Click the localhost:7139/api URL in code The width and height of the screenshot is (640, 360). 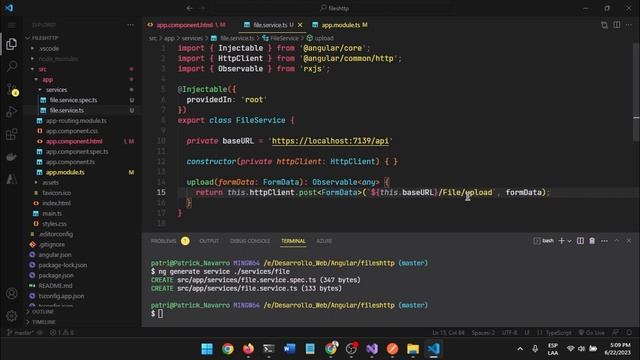[330, 141]
